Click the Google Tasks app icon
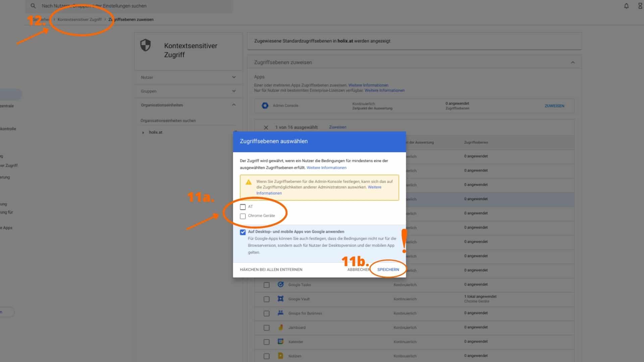The width and height of the screenshot is (644, 362). 281,285
